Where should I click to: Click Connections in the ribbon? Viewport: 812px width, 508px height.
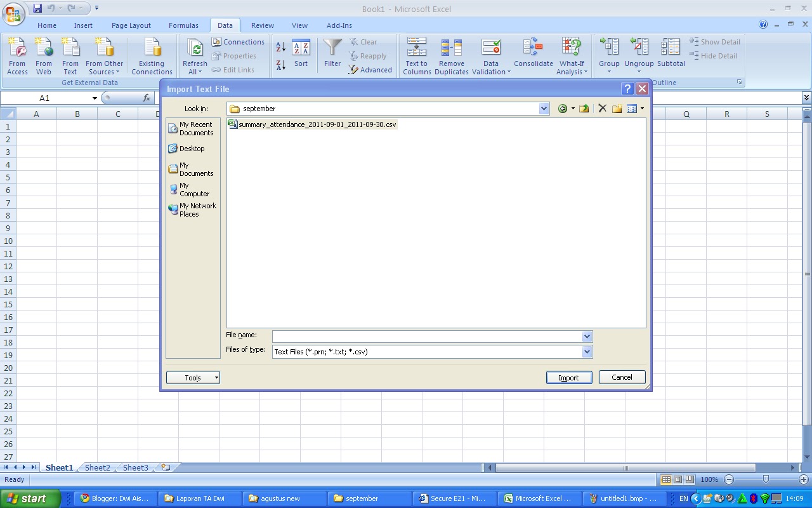[x=238, y=42]
